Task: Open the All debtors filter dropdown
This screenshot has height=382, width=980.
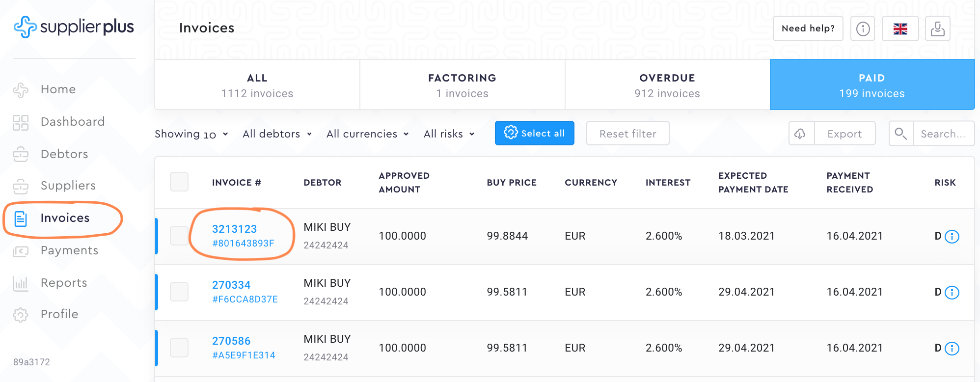Action: 277,134
